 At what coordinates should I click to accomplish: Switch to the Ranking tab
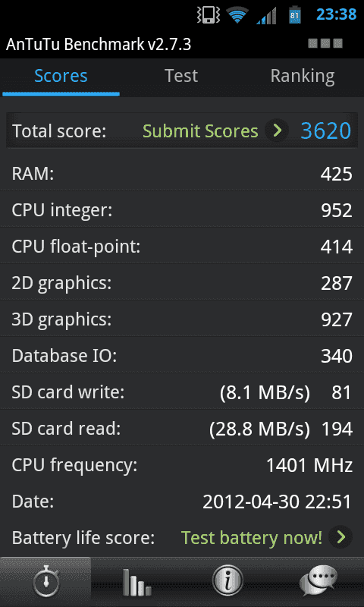click(x=303, y=76)
